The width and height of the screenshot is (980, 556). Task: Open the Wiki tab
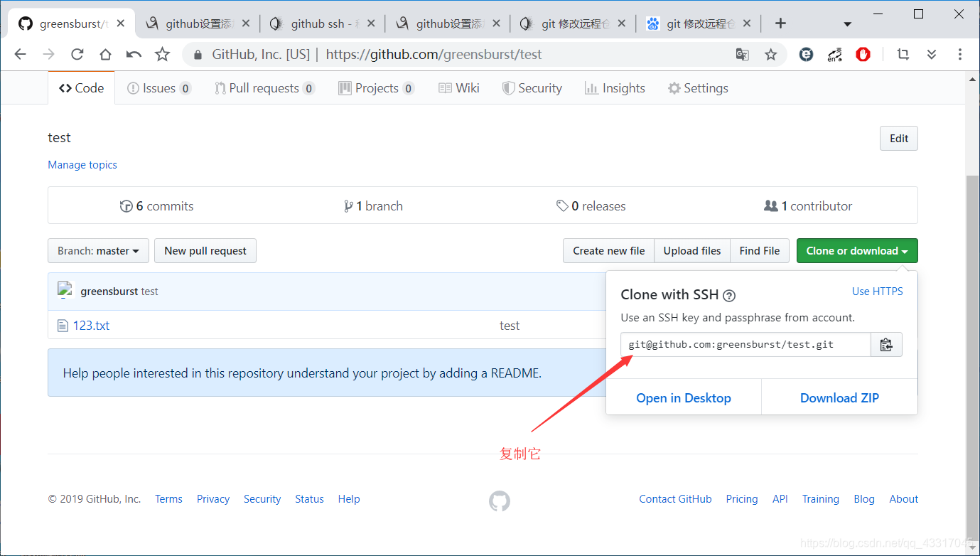click(x=459, y=88)
